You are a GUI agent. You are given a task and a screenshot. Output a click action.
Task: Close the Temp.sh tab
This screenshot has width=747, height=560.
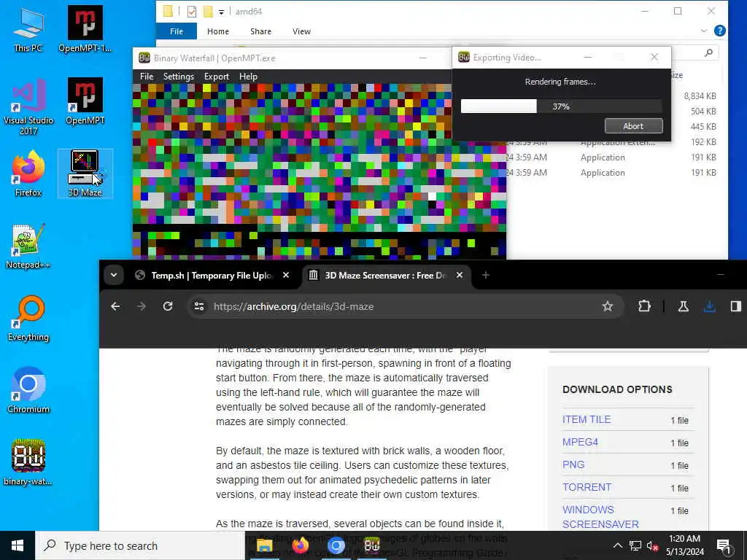286,275
